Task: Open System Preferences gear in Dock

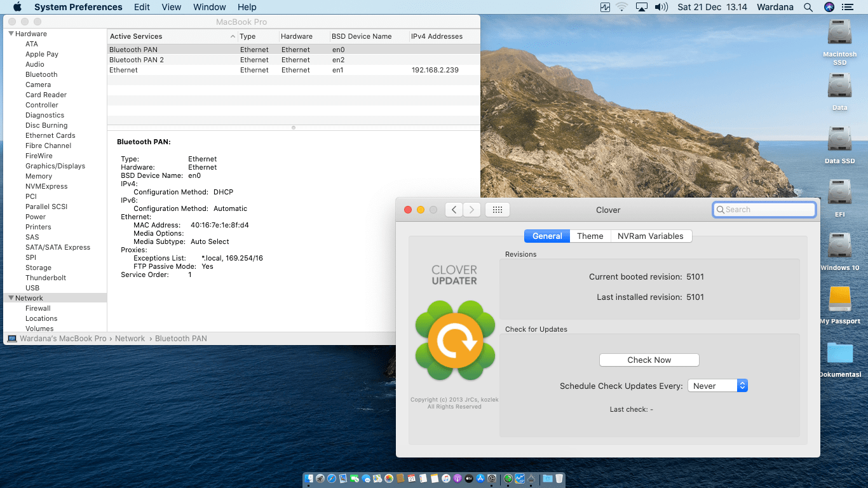Action: pos(492,478)
